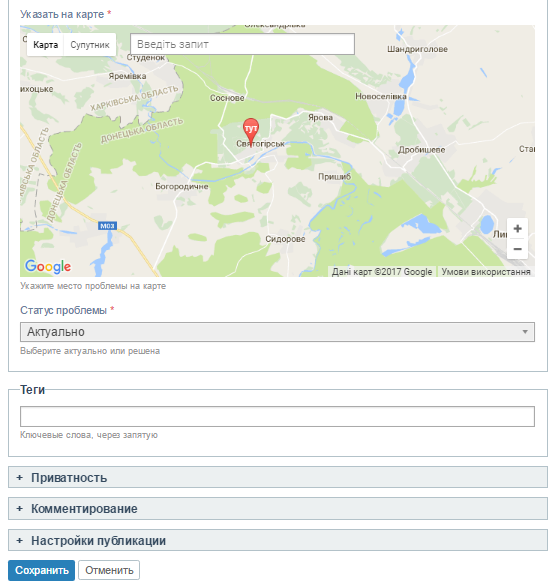Zoom out with the map minus button
Image resolution: width=552 pixels, height=587 pixels.
click(517, 249)
